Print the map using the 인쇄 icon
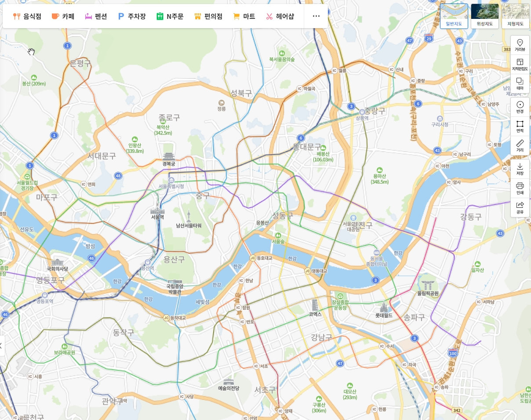This screenshot has width=531, height=420. coord(520,188)
